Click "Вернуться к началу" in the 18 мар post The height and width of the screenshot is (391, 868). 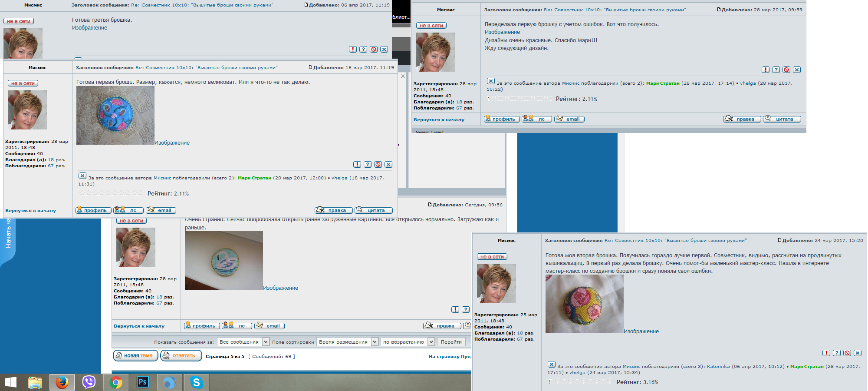coord(30,211)
